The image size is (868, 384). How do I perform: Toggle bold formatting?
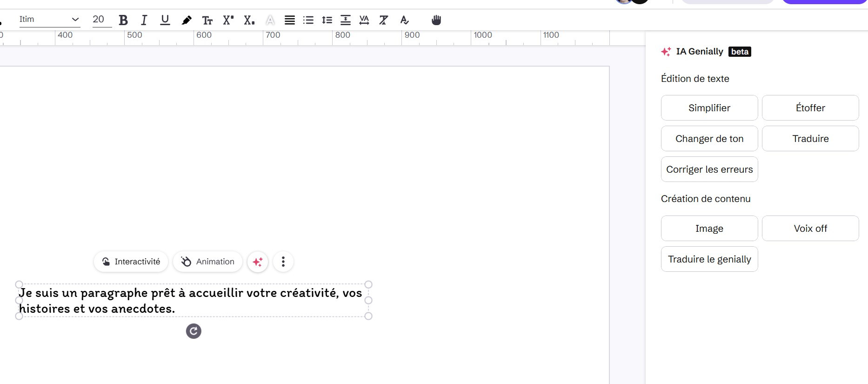coord(123,20)
